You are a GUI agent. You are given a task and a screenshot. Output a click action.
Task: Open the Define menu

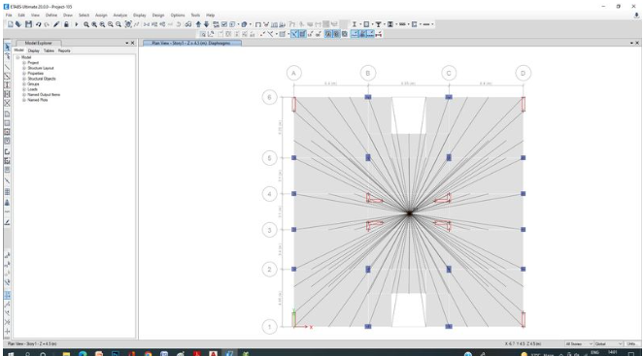point(51,16)
